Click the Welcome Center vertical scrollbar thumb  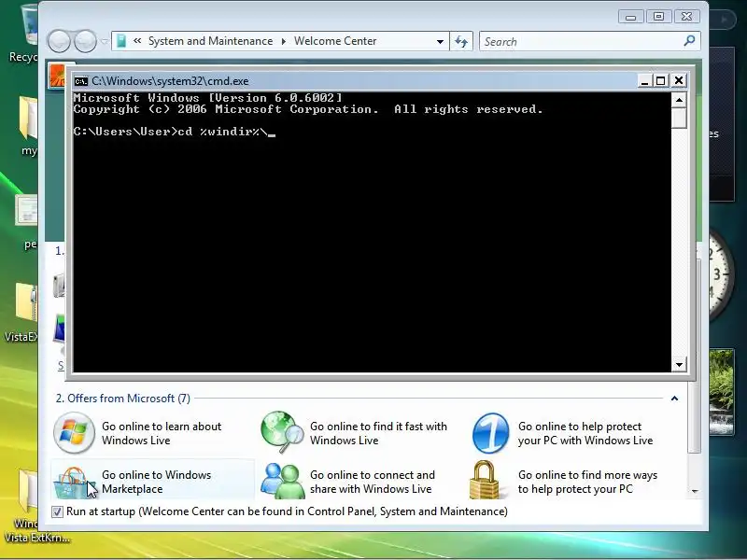coord(695,355)
